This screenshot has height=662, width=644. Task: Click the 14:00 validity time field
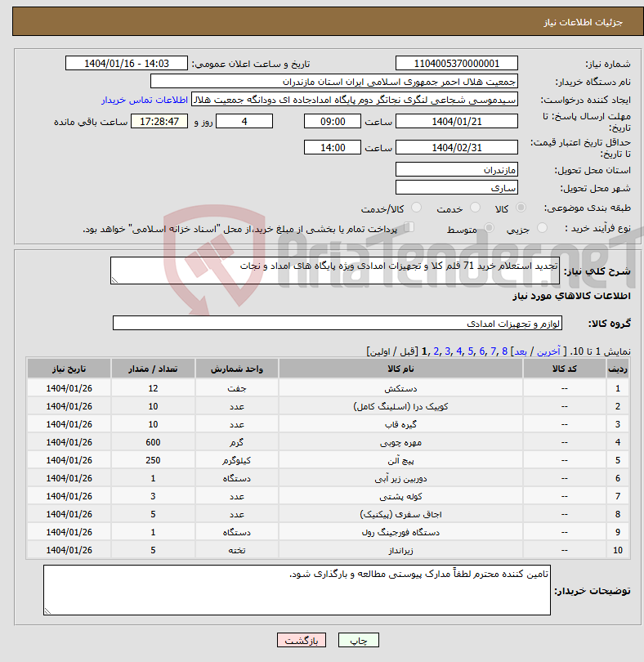[333, 147]
